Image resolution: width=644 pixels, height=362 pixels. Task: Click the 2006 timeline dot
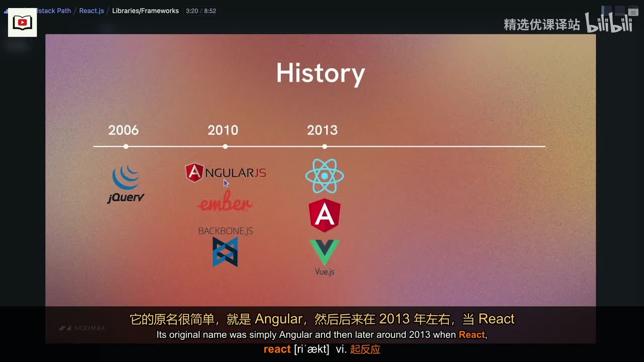pyautogui.click(x=126, y=146)
